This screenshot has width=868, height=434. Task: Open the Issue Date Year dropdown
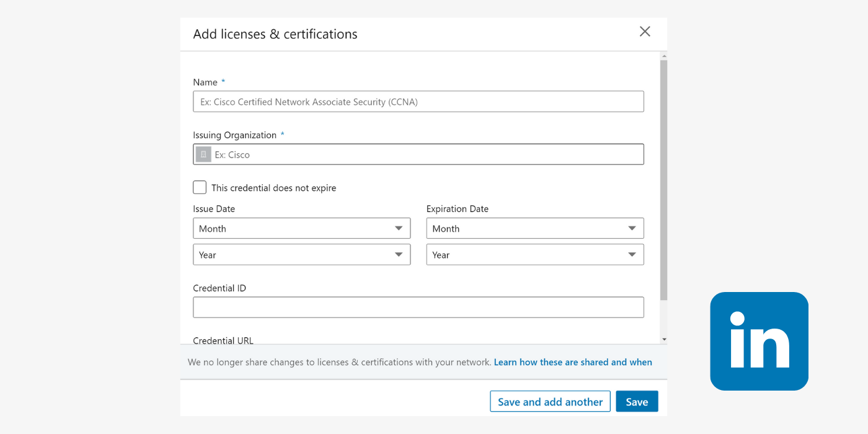(301, 255)
